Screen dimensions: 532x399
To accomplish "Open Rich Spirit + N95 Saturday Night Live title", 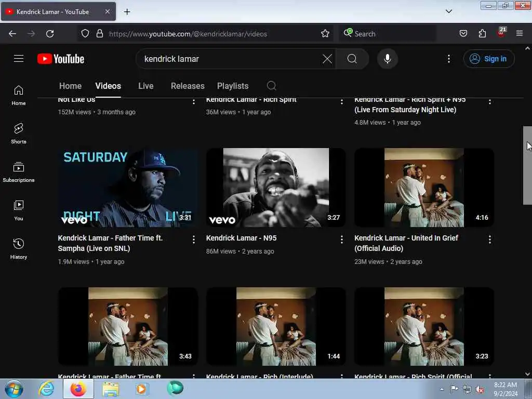I will click(410, 104).
